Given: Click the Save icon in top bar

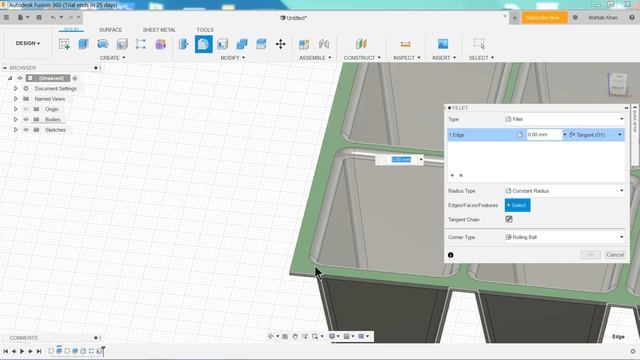Looking at the screenshot, I should [x=39, y=18].
